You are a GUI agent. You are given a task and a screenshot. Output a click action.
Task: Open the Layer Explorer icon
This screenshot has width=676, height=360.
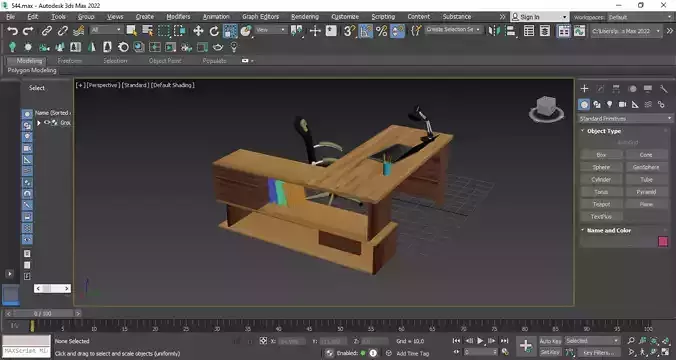545,31
